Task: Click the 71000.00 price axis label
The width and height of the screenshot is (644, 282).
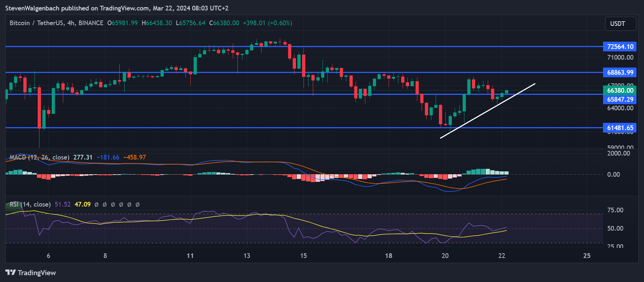Action: 620,57
